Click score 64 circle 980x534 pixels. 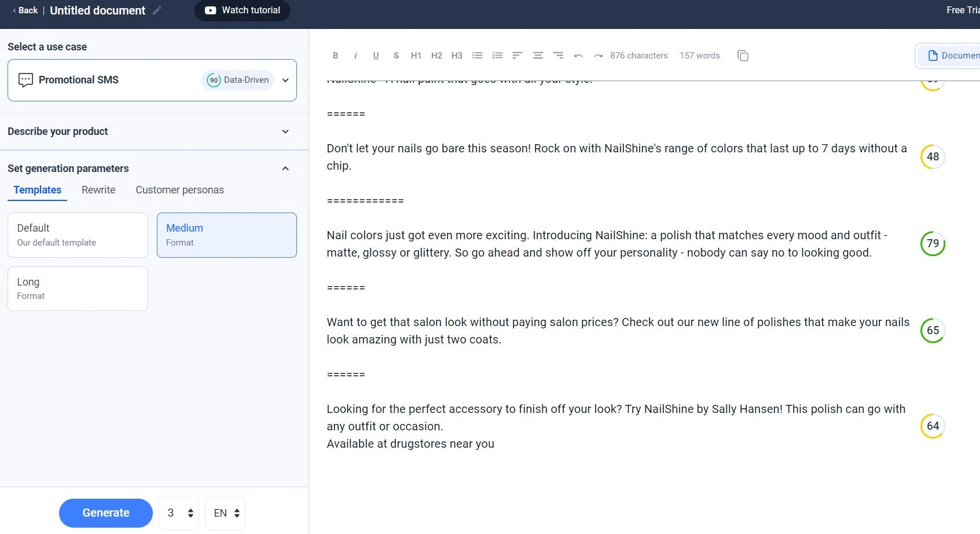933,426
